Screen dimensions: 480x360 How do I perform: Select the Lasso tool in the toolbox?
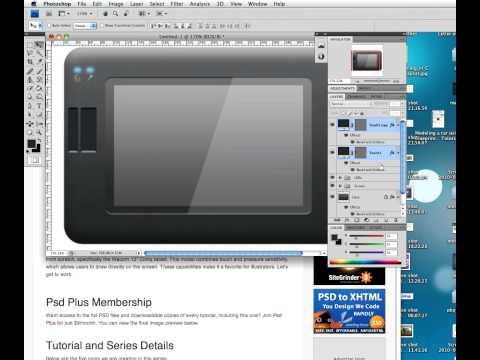coord(30,53)
